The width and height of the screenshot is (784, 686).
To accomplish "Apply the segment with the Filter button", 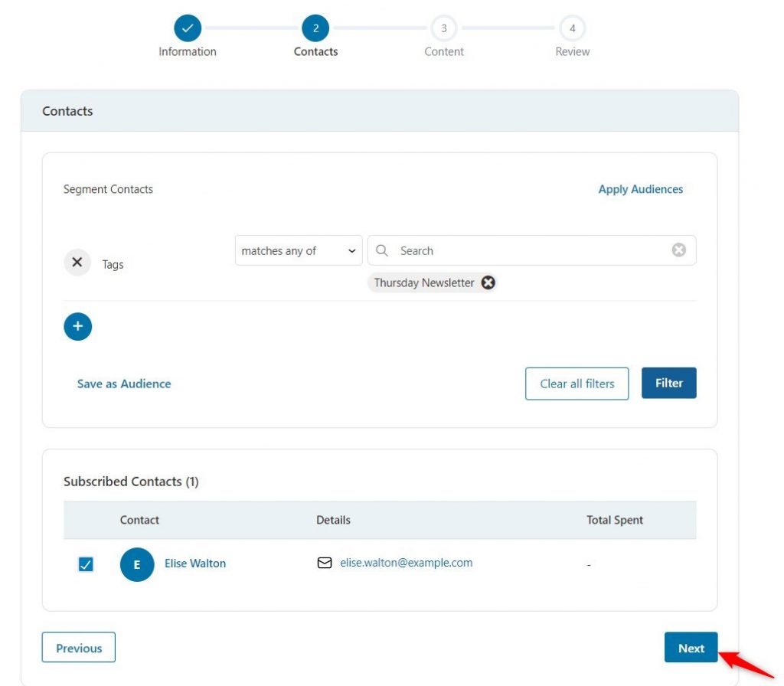I will 668,383.
